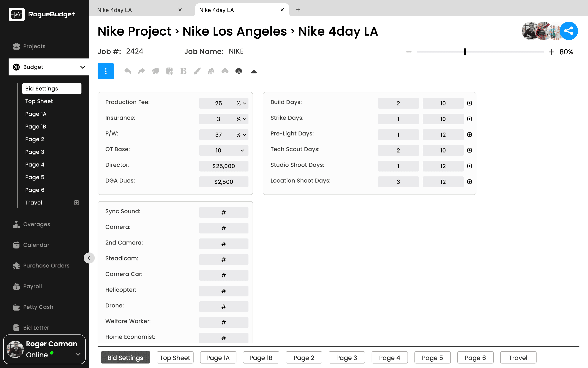Click the blue share button
Screen dimensions: 588x368
click(x=569, y=31)
